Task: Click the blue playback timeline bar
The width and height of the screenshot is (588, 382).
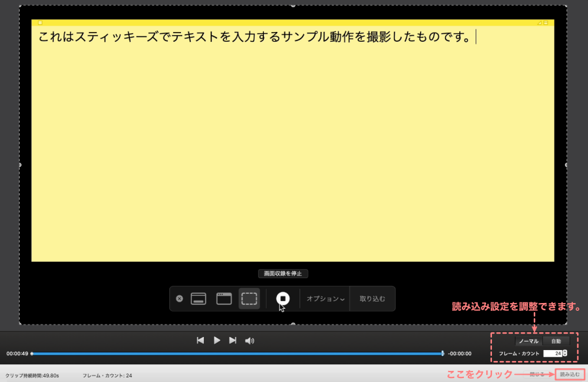Action: 235,353
